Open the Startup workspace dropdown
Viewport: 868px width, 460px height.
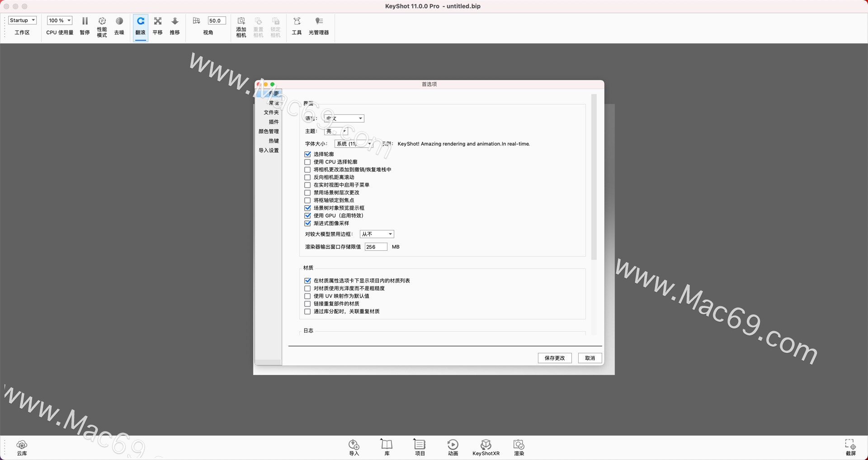coord(22,20)
